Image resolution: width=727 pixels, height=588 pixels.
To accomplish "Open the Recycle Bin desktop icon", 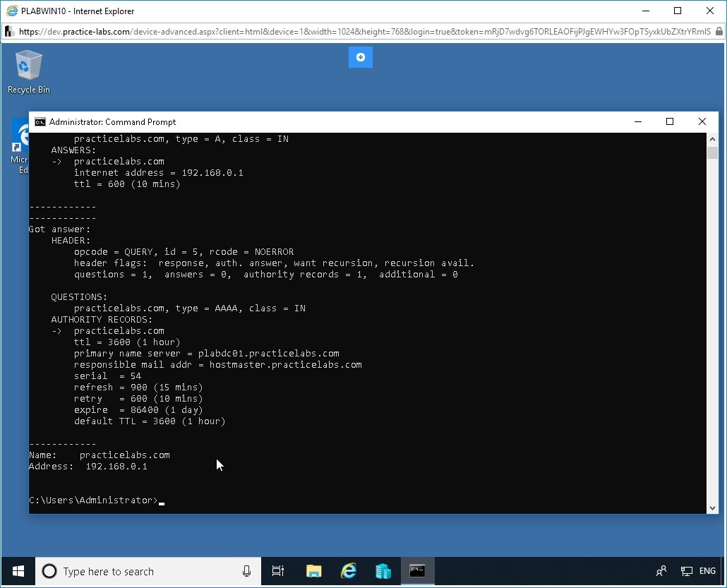I will [x=28, y=72].
